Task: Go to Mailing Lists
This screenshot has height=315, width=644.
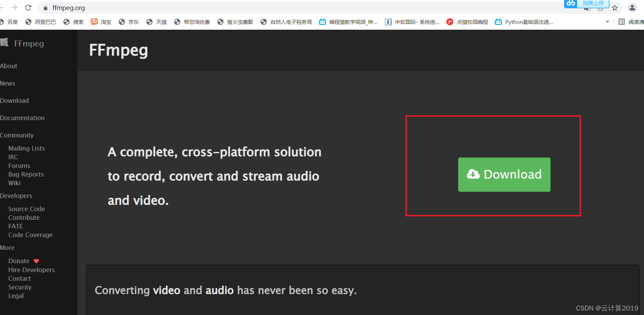Action: point(27,148)
